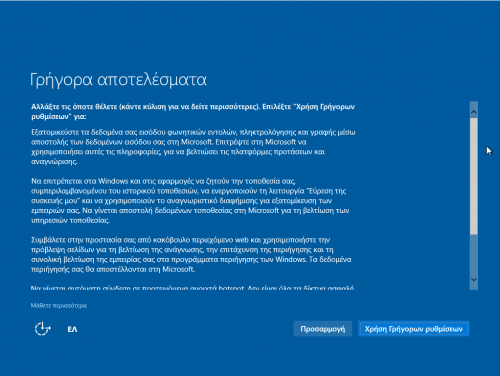Open the Ease of Access icon
Screen dimensions: 500x376
coord(43,329)
